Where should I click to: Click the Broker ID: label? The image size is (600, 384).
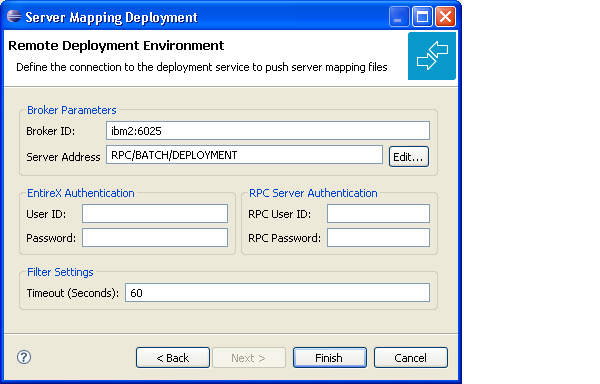coord(51,131)
